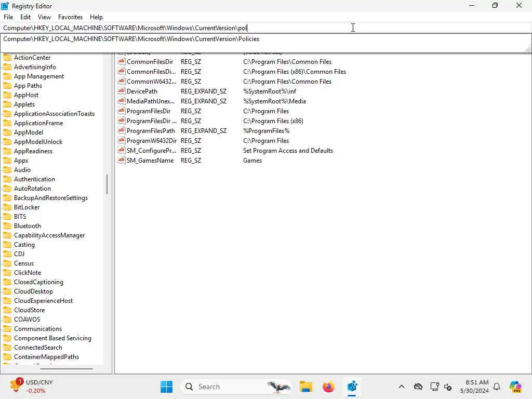The width and height of the screenshot is (532, 399).
Task: Select the Communications key
Action: 38,329
